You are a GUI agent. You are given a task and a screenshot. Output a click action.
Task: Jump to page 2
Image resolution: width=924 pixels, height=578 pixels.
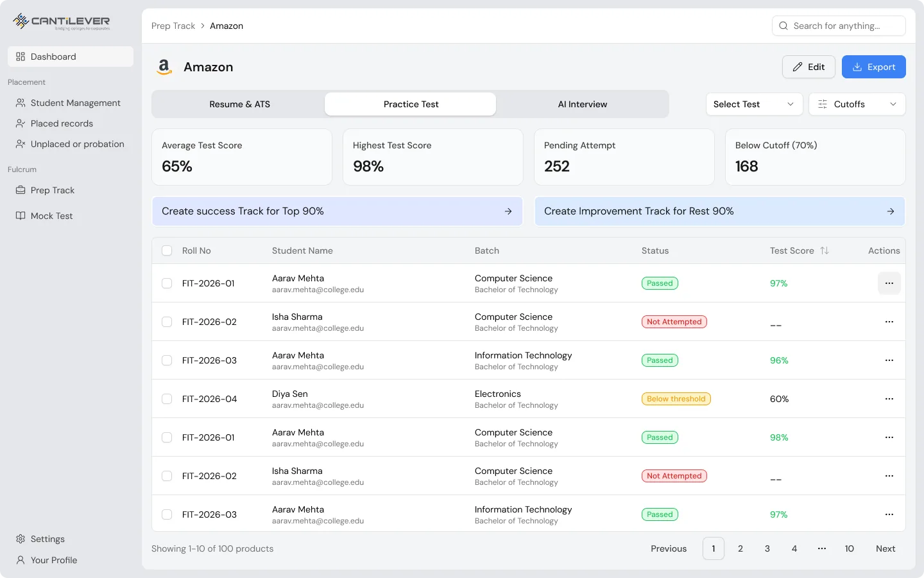click(740, 548)
